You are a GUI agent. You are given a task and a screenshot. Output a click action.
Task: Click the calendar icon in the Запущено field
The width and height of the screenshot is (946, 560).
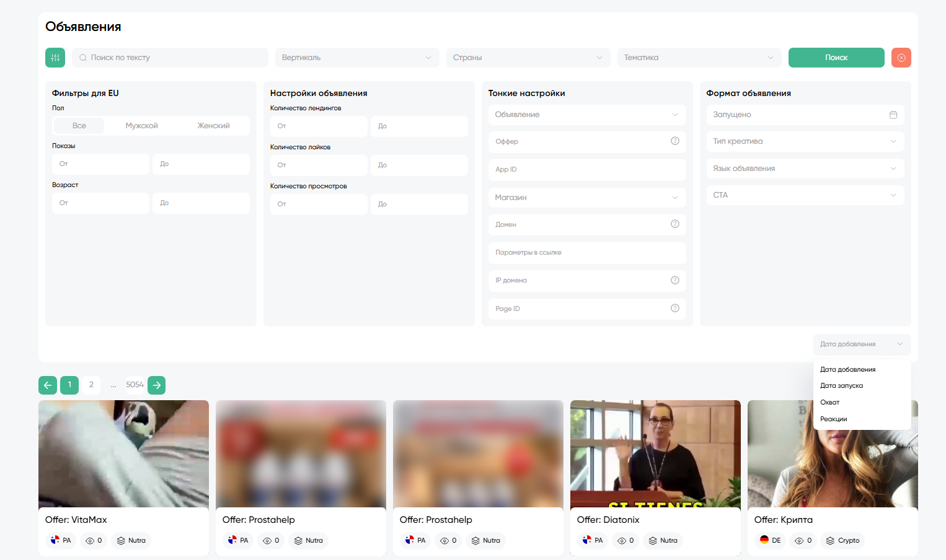[893, 114]
